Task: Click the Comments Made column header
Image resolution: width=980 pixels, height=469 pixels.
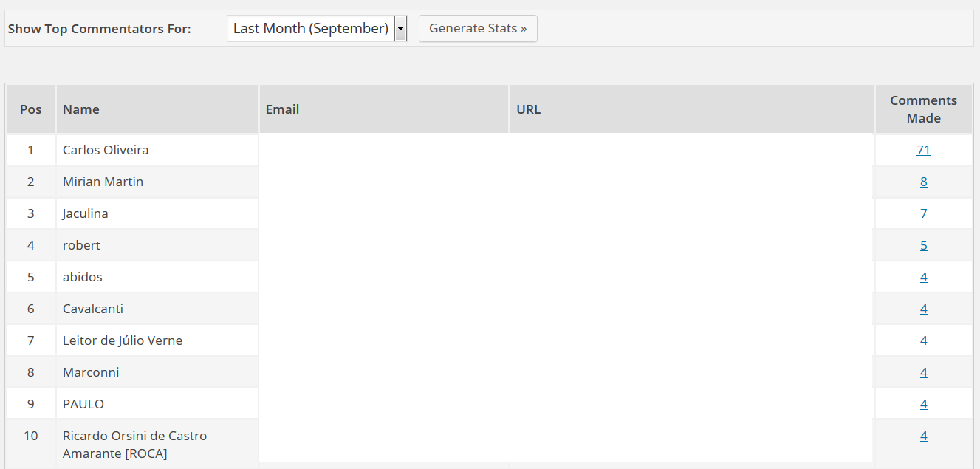Action: 923,109
